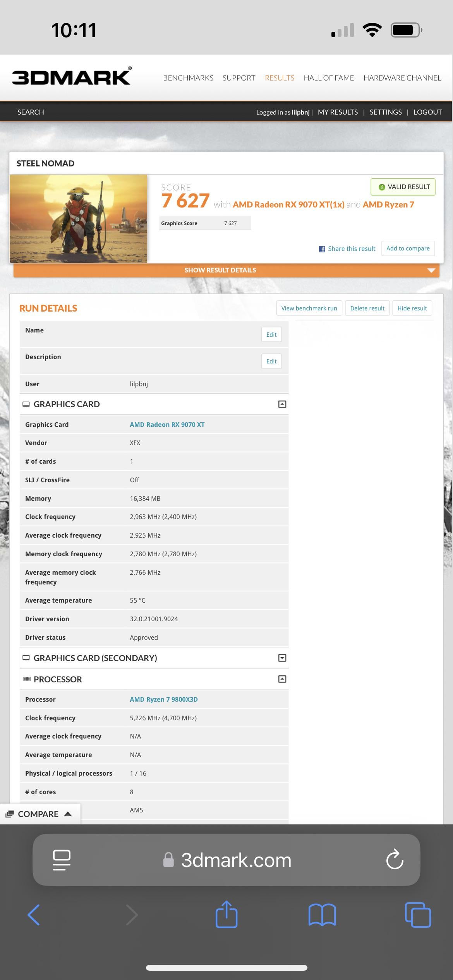Viewport: 453px width, 980px height.
Task: Click Facebook Share this result
Action: pyautogui.click(x=347, y=248)
